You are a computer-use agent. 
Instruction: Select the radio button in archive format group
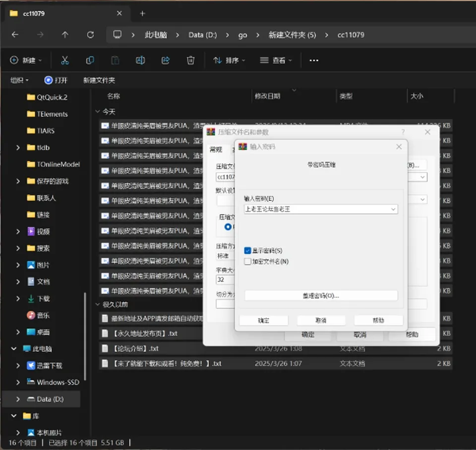(x=228, y=227)
